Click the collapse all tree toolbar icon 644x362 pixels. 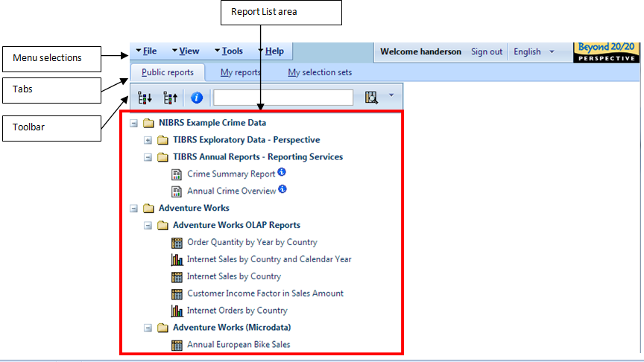coord(170,98)
